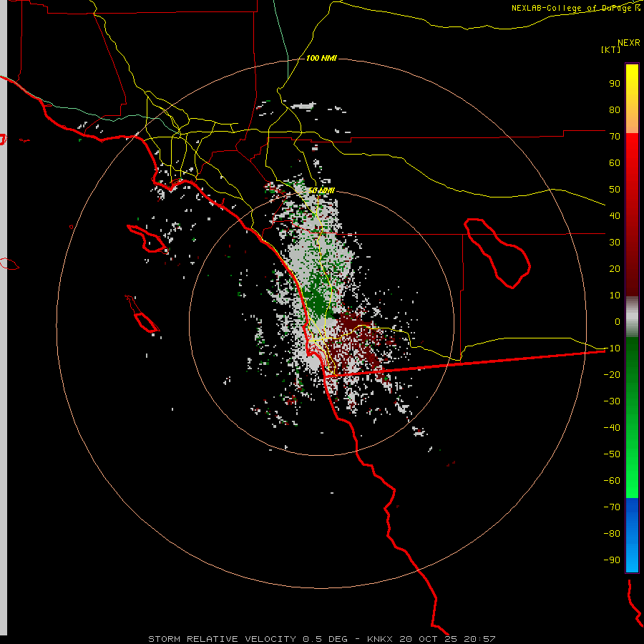Click the -90 scale label
The height and width of the screenshot is (644, 644).
[x=612, y=560]
